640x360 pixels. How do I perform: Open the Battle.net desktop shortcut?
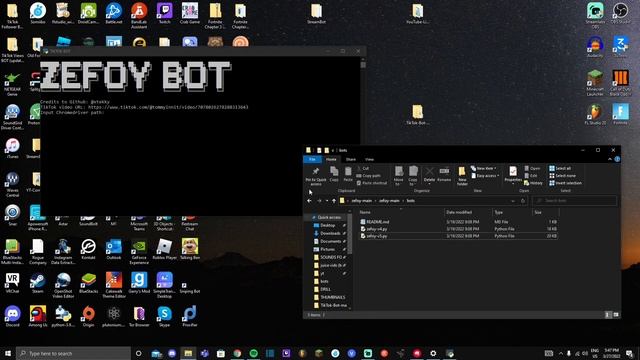click(x=113, y=13)
